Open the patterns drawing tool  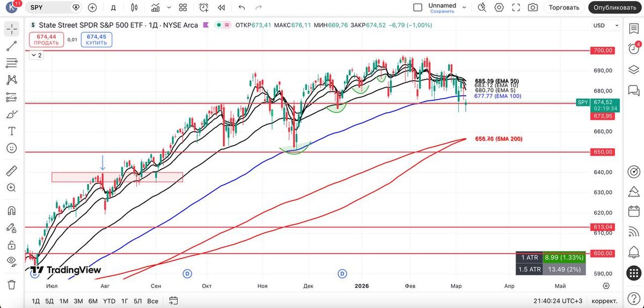[x=12, y=80]
